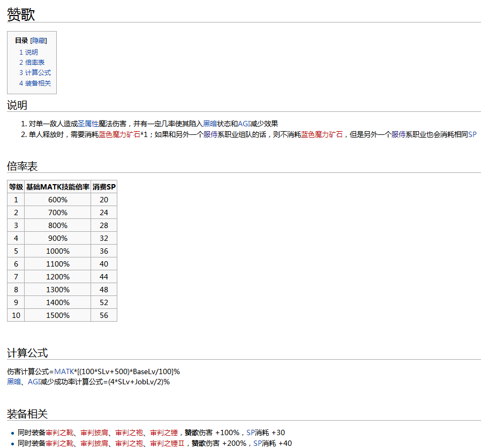The width and height of the screenshot is (481, 448).
Task: Select the 1000% multiplier cell
Action: (x=58, y=251)
